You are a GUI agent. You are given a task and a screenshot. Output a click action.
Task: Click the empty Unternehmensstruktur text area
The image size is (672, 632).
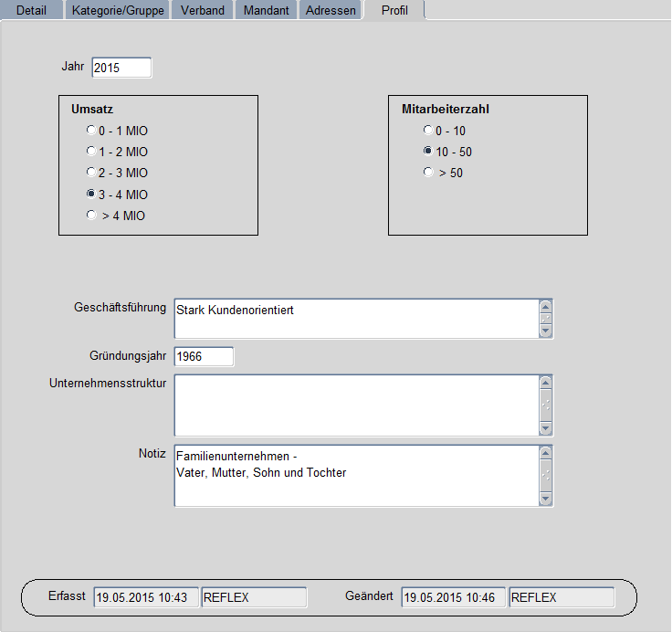point(354,405)
